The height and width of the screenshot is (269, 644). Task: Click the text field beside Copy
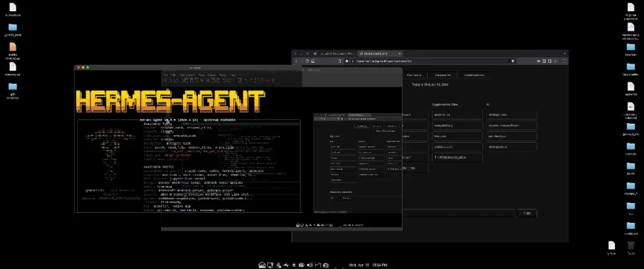(x=458, y=213)
